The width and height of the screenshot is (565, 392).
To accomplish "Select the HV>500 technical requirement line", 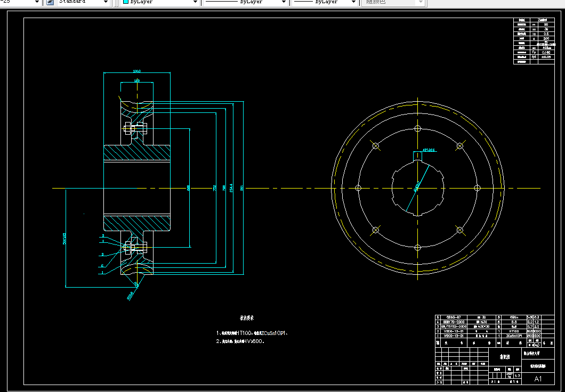I will click(240, 341).
